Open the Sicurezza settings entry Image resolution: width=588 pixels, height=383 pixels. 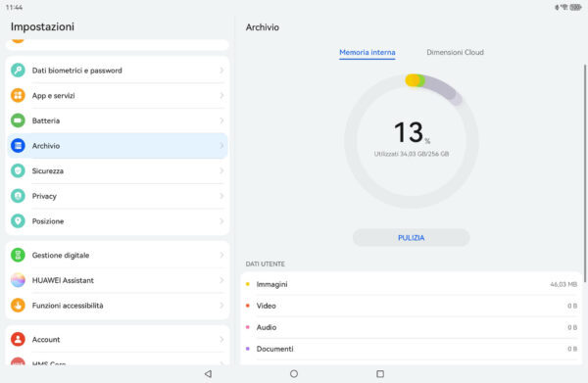[118, 170]
